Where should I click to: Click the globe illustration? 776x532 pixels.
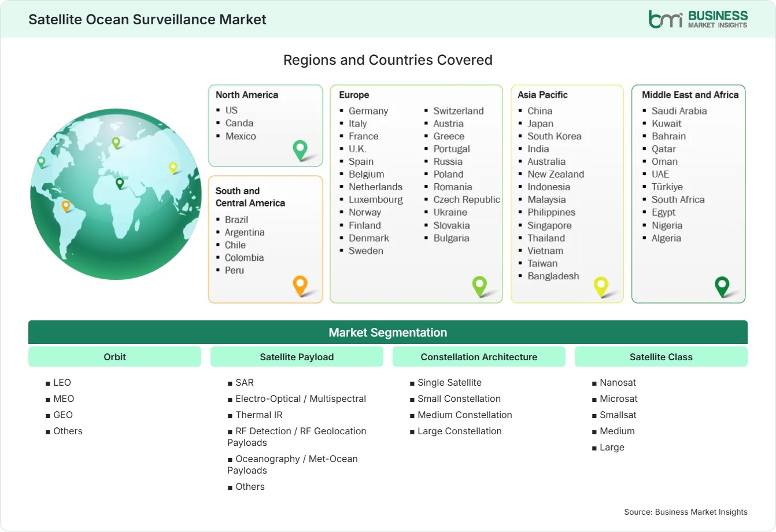click(116, 194)
